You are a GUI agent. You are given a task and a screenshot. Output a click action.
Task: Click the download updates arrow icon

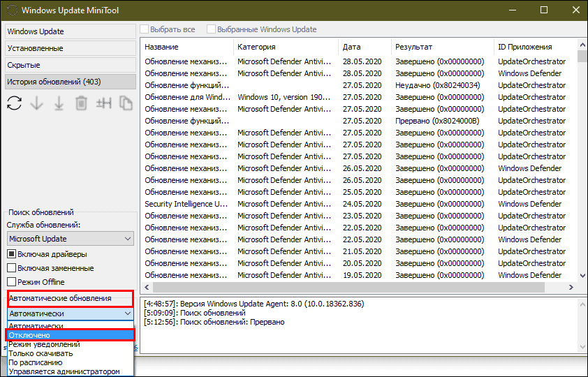point(36,103)
